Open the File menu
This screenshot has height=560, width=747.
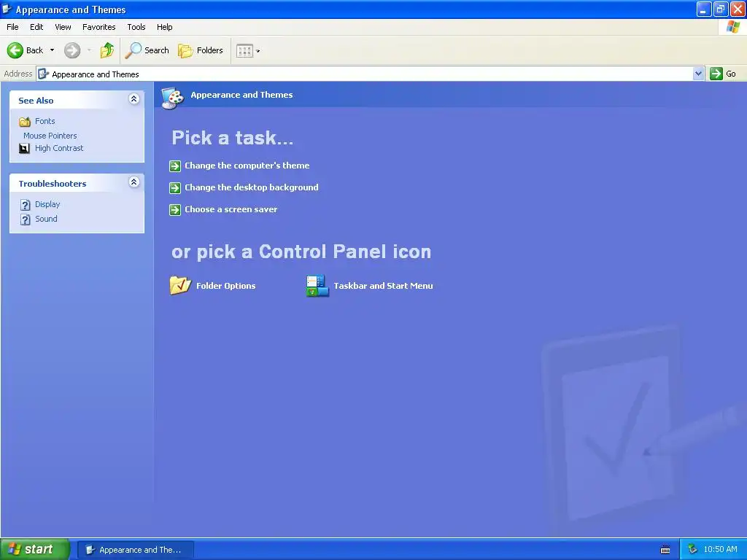(12, 27)
